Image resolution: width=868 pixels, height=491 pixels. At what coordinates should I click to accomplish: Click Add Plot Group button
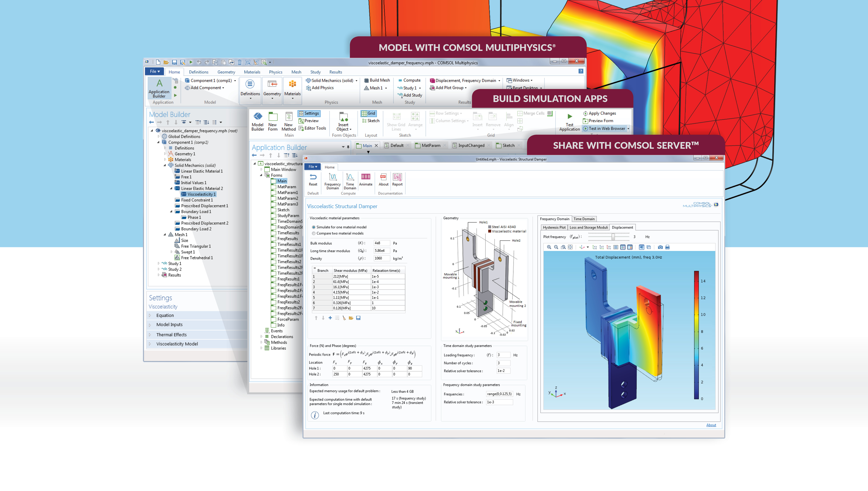(x=448, y=88)
